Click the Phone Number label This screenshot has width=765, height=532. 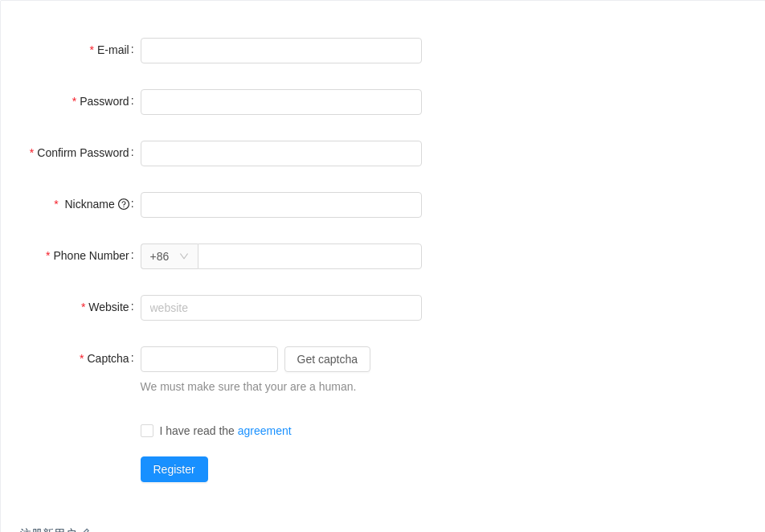click(91, 256)
